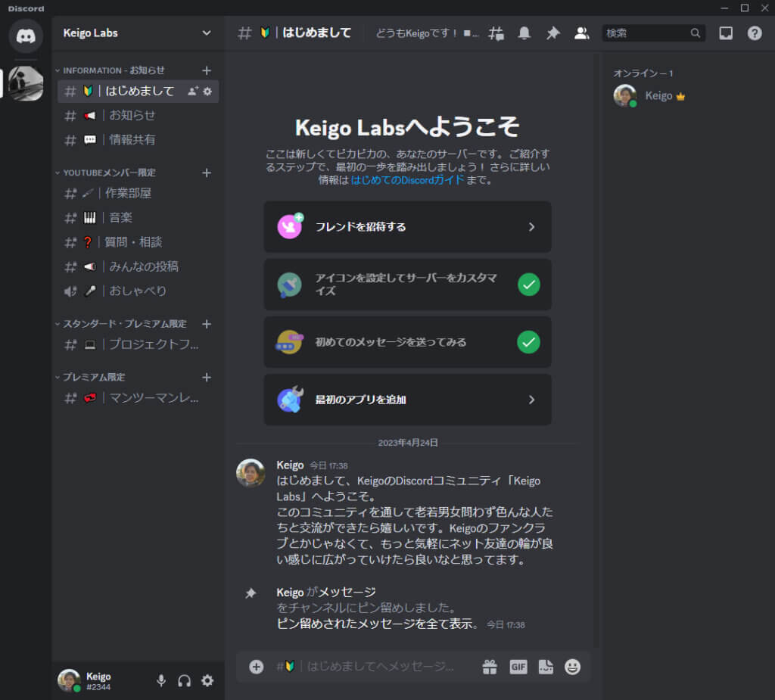Add channel to YOUTUBEメンバー限定 category
The image size is (775, 700).
point(207,173)
